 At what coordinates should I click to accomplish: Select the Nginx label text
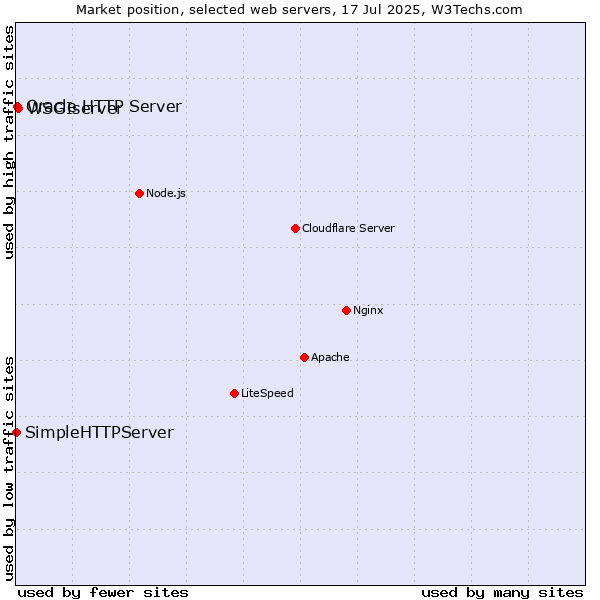368,310
